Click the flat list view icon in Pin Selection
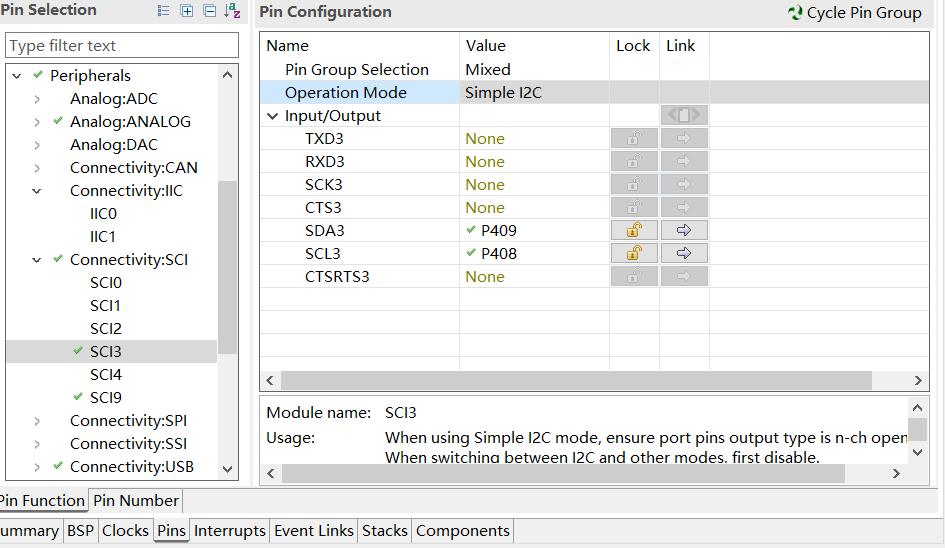 coord(163,11)
